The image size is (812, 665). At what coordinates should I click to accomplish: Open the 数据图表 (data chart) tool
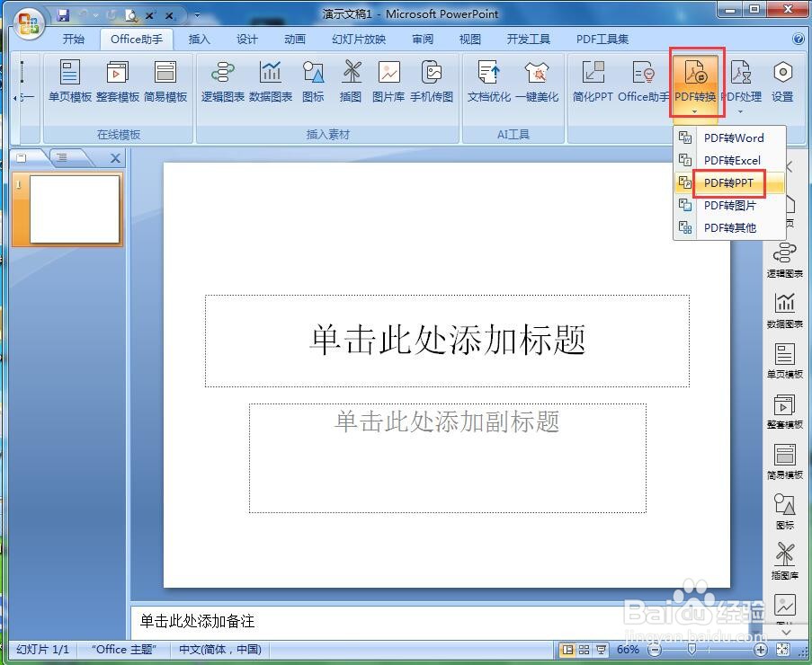click(x=270, y=81)
